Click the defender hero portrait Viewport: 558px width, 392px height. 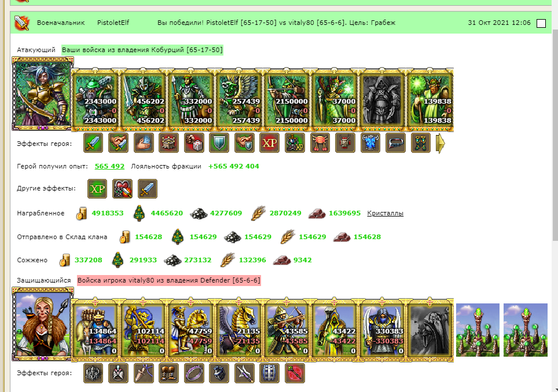click(x=42, y=324)
